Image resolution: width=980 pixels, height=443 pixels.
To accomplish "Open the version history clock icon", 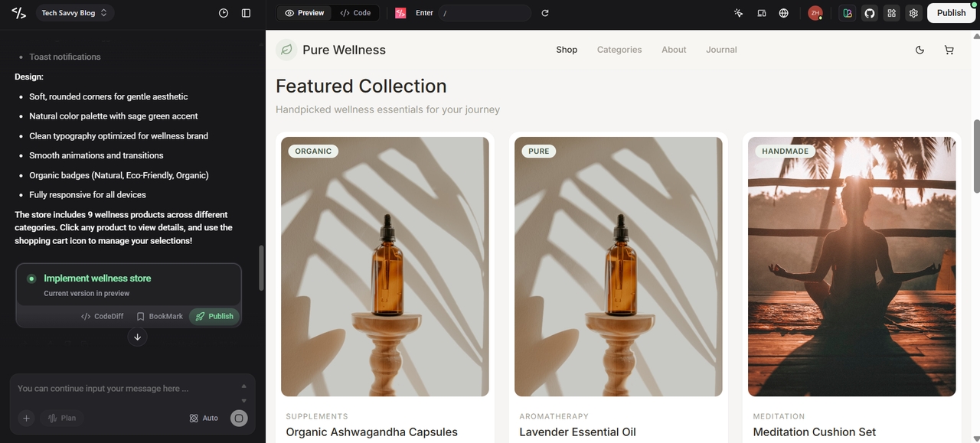I will (224, 13).
